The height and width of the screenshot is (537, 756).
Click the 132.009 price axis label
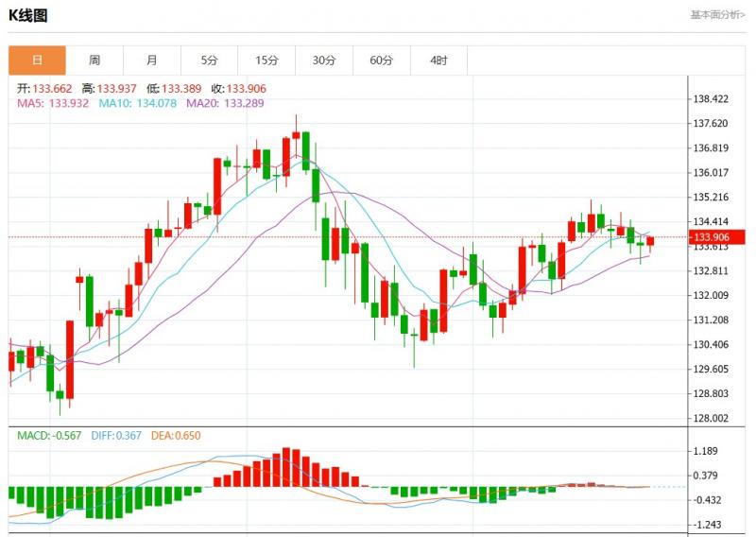point(711,295)
